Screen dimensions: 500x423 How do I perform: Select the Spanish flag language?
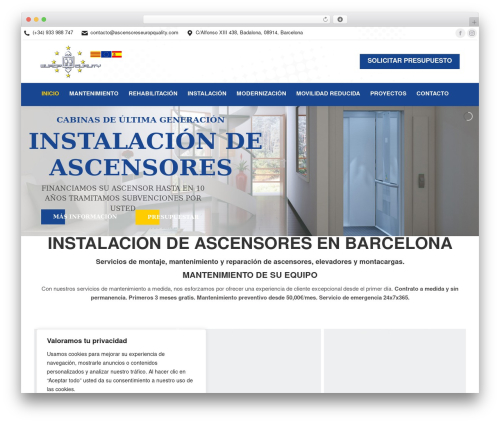click(x=117, y=54)
